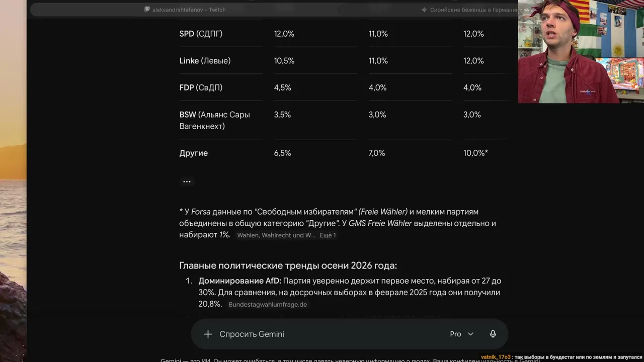
Task: Expand the Ещё 1 sources chip
Action: (x=328, y=235)
